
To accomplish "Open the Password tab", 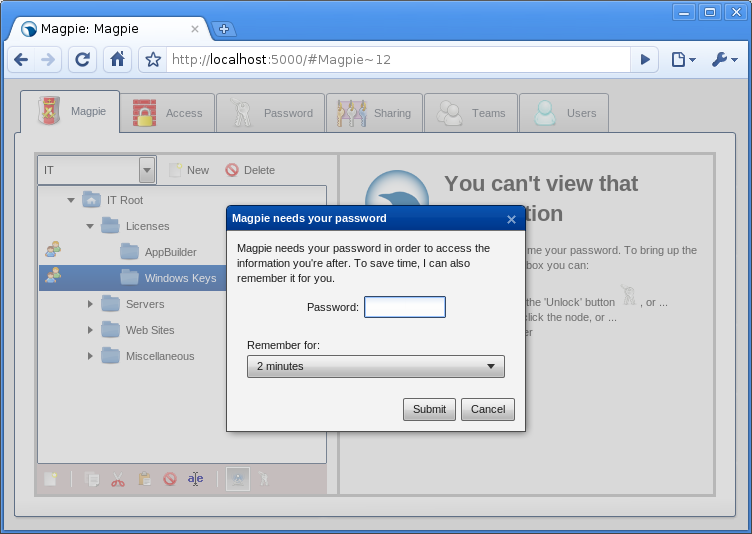I will pyautogui.click(x=270, y=113).
